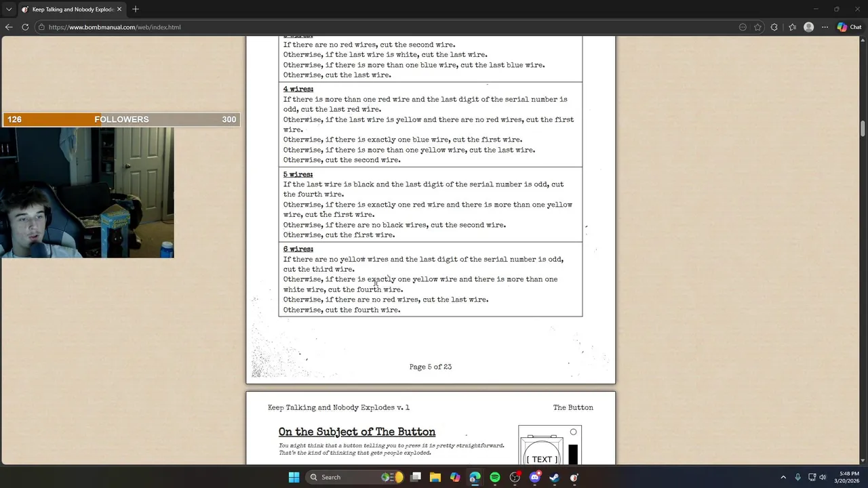Screen dimensions: 868x488
Task: Open File Explorer from taskbar
Action: (435, 477)
